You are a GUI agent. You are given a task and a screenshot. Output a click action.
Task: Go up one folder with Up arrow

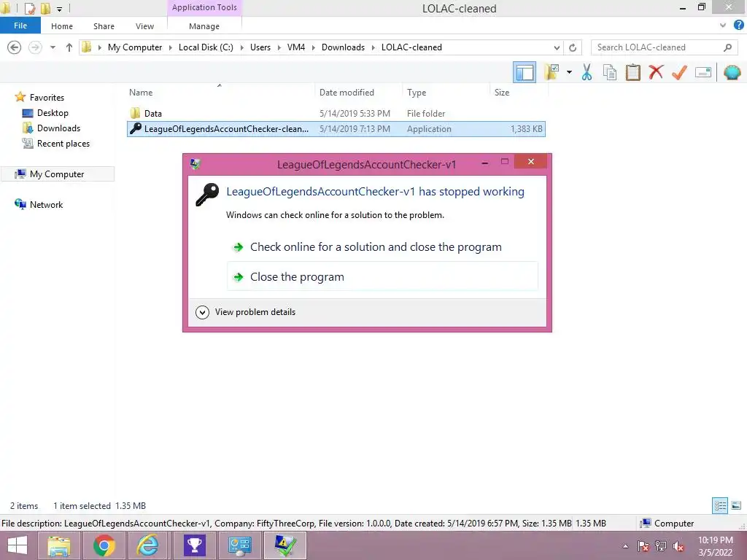coord(69,47)
